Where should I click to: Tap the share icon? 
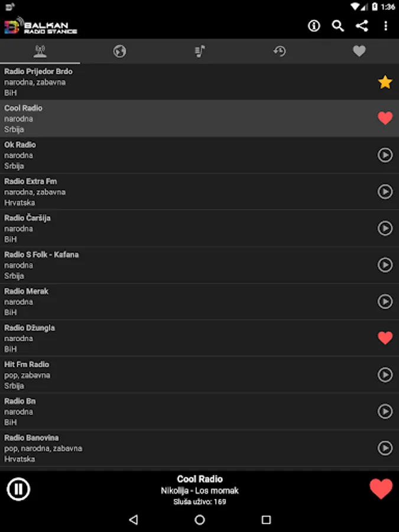coord(362,25)
